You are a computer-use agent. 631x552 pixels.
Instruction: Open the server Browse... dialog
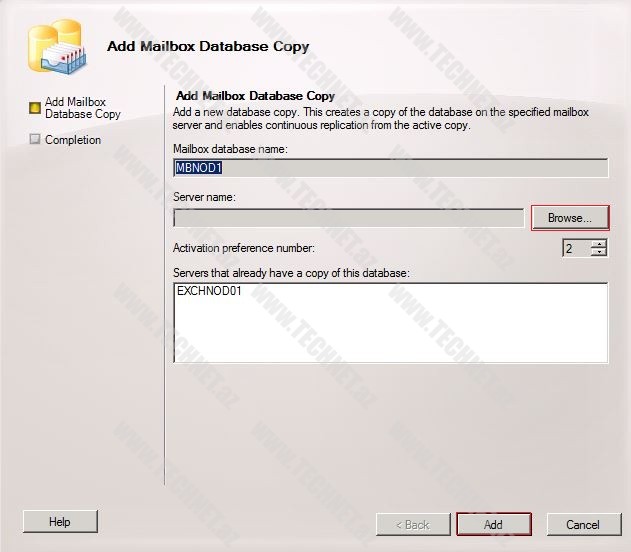point(569,218)
